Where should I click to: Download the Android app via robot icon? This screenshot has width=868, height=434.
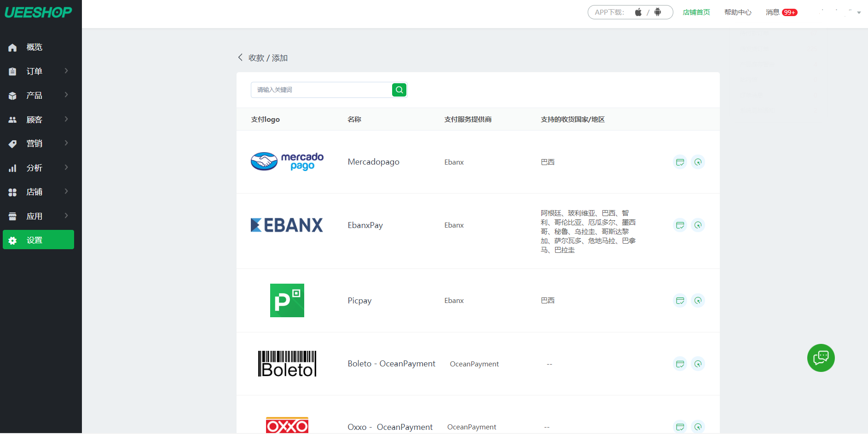(x=658, y=12)
